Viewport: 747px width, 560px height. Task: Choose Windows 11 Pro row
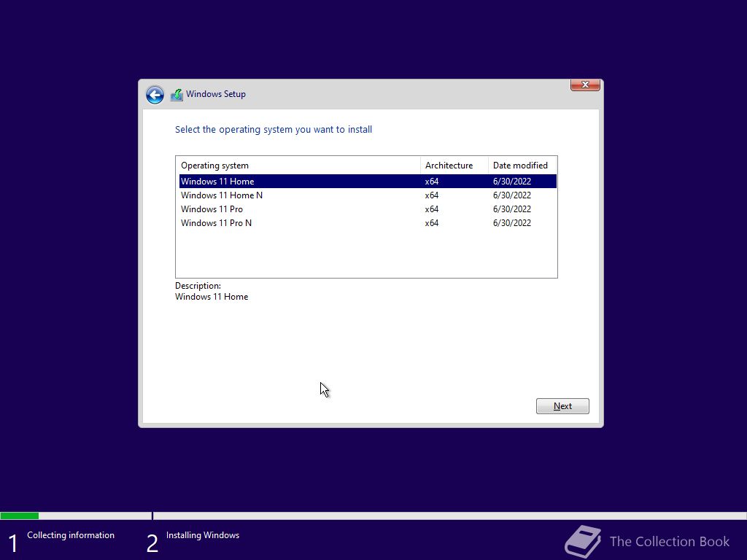coord(368,209)
